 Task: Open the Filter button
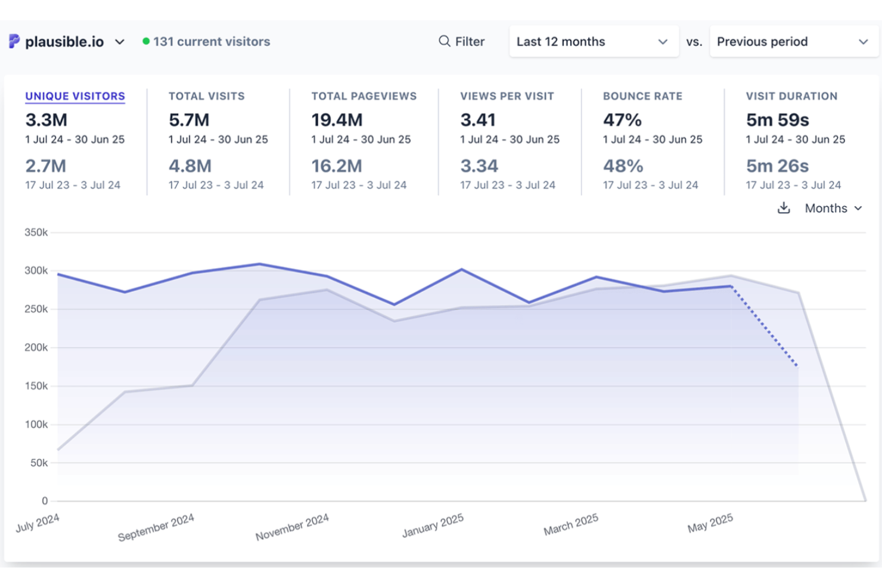point(462,41)
